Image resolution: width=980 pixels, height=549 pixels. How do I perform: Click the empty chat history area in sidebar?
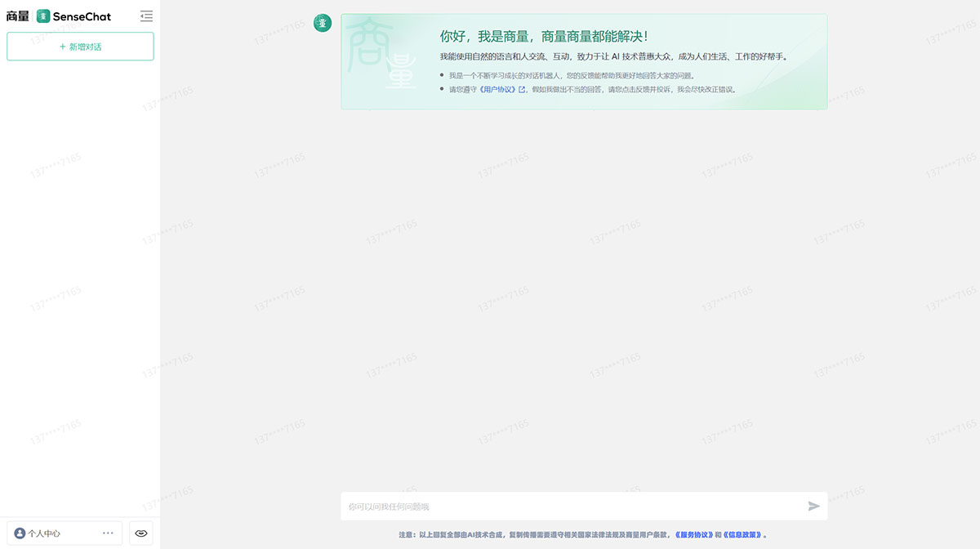pos(79,286)
